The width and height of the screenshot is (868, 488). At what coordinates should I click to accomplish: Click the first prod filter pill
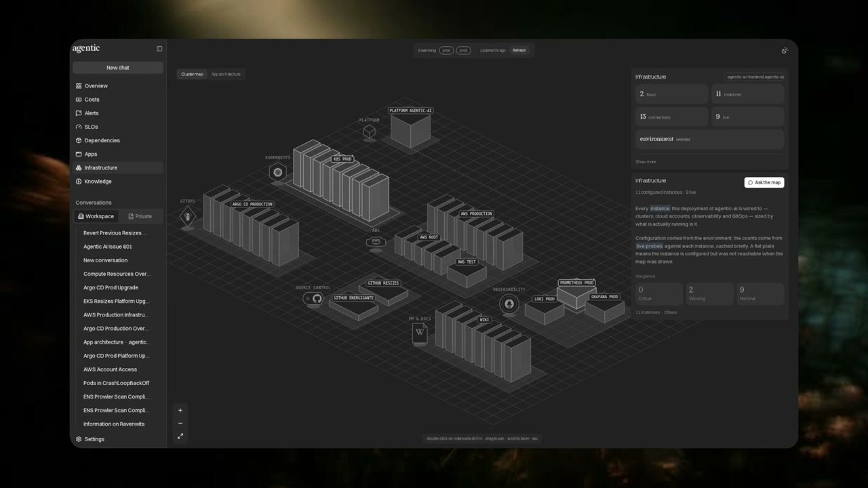point(446,50)
